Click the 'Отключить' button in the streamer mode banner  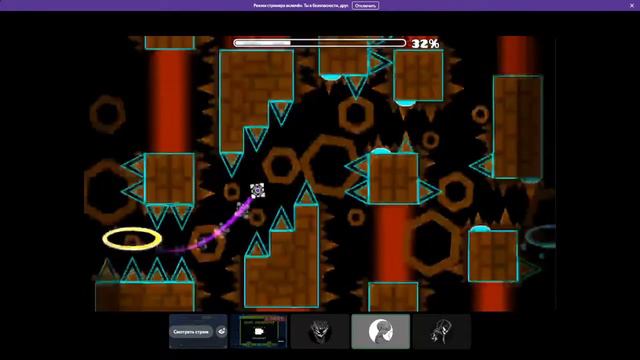(365, 6)
